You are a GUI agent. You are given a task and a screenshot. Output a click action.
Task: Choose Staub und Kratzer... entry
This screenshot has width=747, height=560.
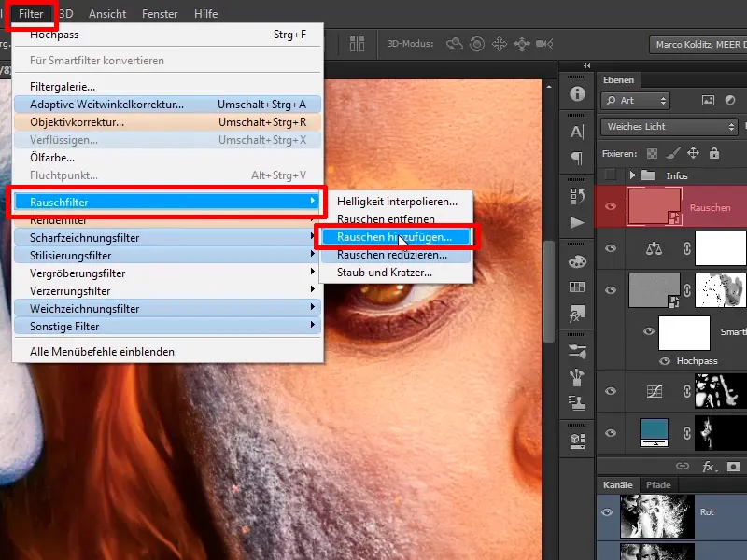(x=396, y=273)
